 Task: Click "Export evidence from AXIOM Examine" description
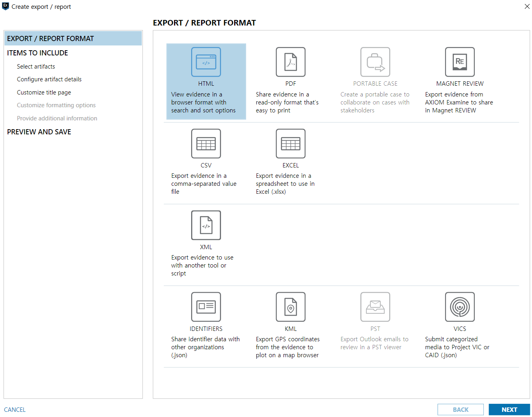459,102
